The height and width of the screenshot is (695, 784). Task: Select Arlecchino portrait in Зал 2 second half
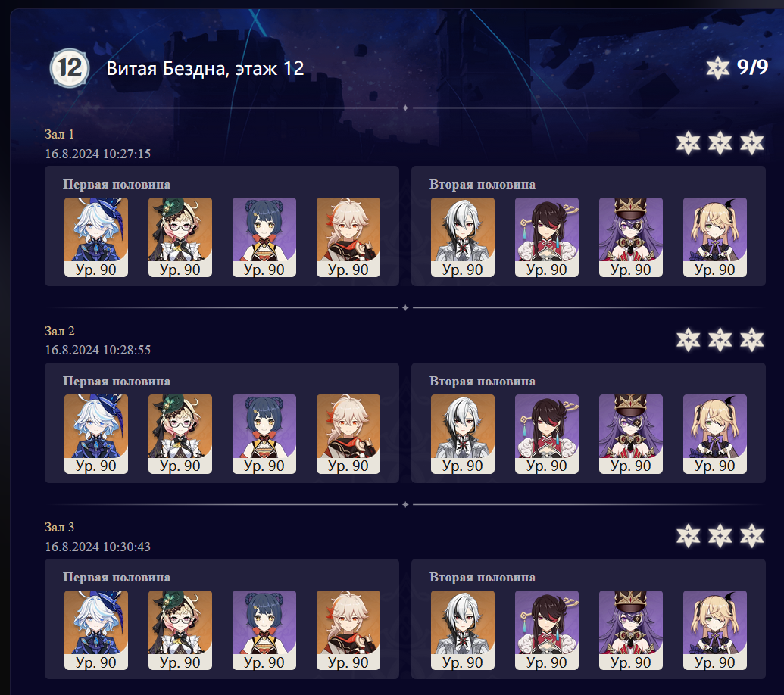coord(463,434)
